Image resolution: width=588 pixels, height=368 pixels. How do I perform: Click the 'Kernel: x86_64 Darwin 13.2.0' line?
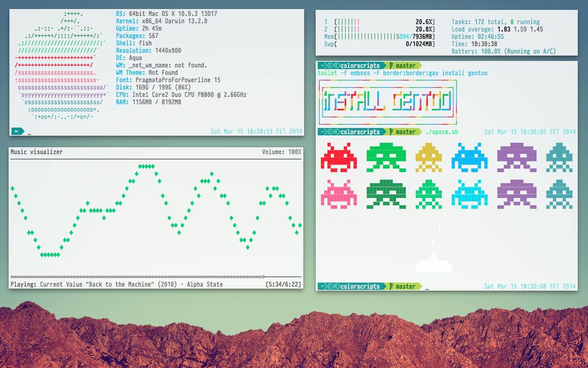click(x=162, y=21)
